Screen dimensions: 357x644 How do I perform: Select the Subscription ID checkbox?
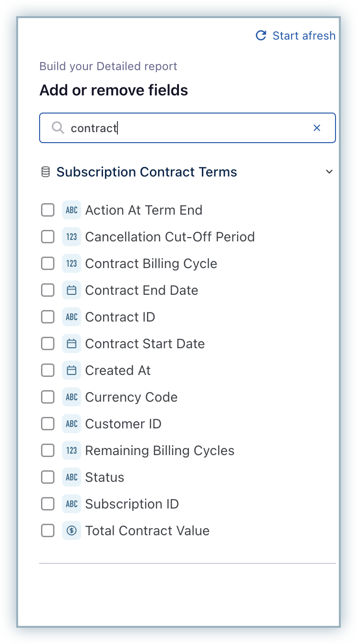(x=48, y=504)
